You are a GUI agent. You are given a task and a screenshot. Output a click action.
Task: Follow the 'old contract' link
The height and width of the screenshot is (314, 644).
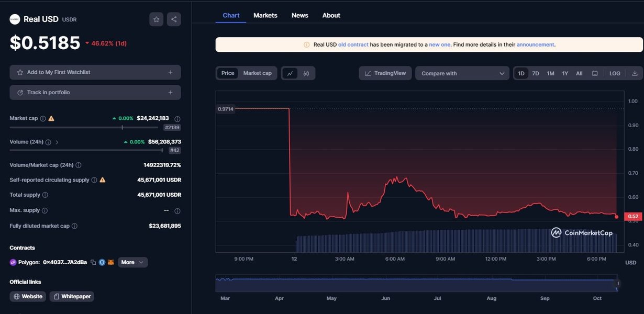pos(353,44)
